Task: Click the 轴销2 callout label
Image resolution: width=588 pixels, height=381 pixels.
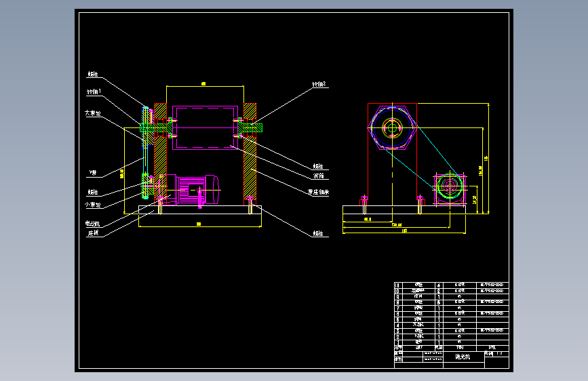Action: tap(319, 84)
